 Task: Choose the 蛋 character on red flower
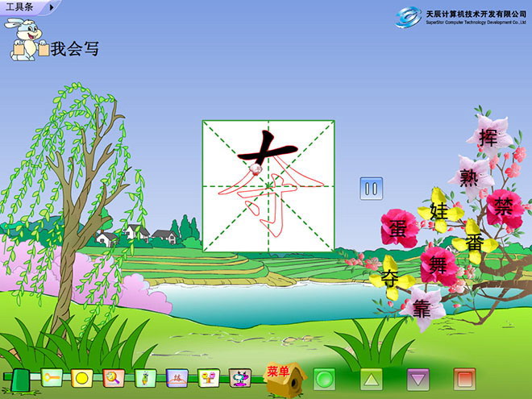pos(399,228)
